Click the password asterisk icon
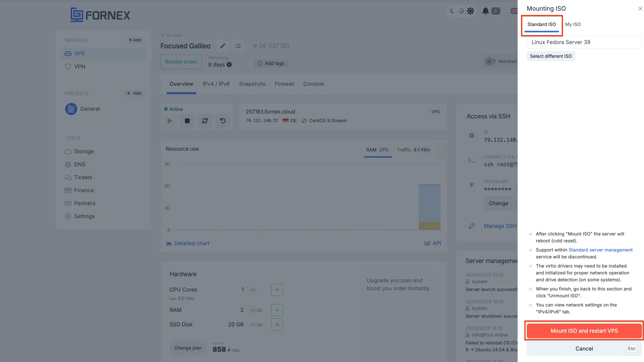644x362 pixels. 472,185
